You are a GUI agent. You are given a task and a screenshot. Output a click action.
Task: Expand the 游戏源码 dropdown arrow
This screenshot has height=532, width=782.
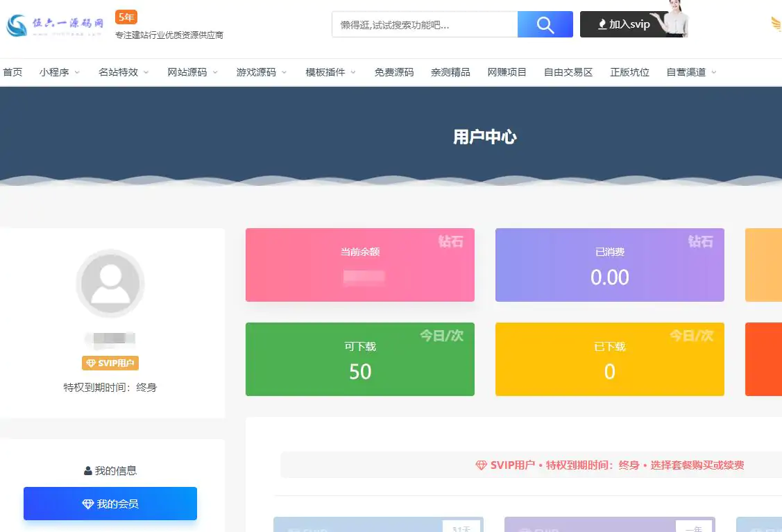[x=284, y=72]
